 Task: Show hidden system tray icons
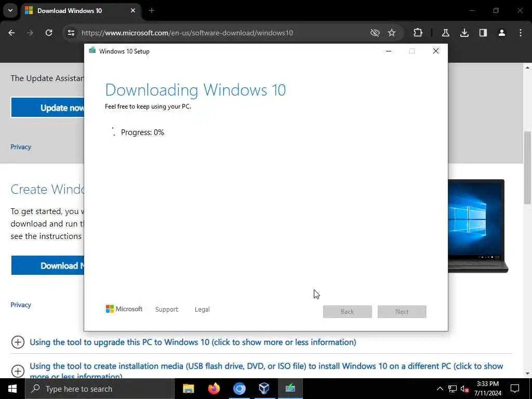point(440,389)
